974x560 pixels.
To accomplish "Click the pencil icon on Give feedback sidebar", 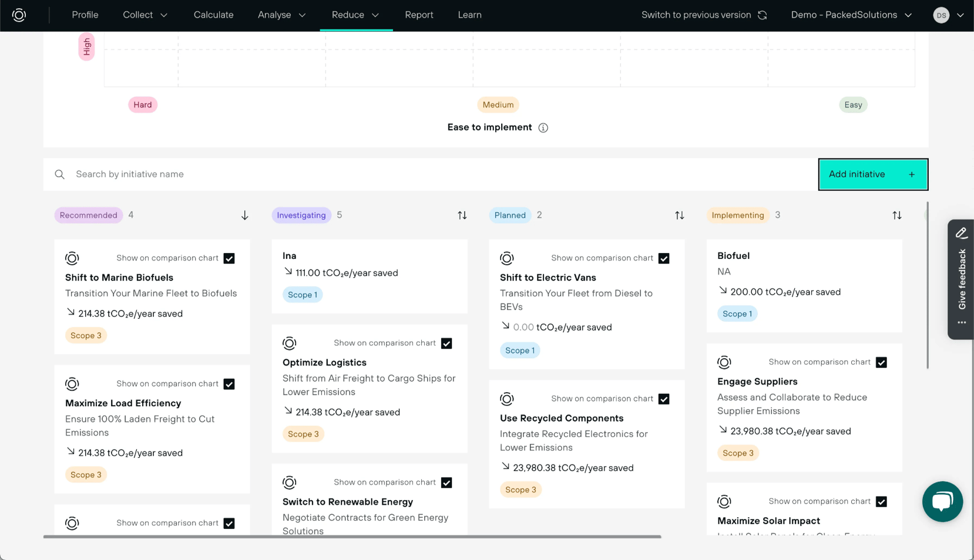I will click(x=962, y=232).
